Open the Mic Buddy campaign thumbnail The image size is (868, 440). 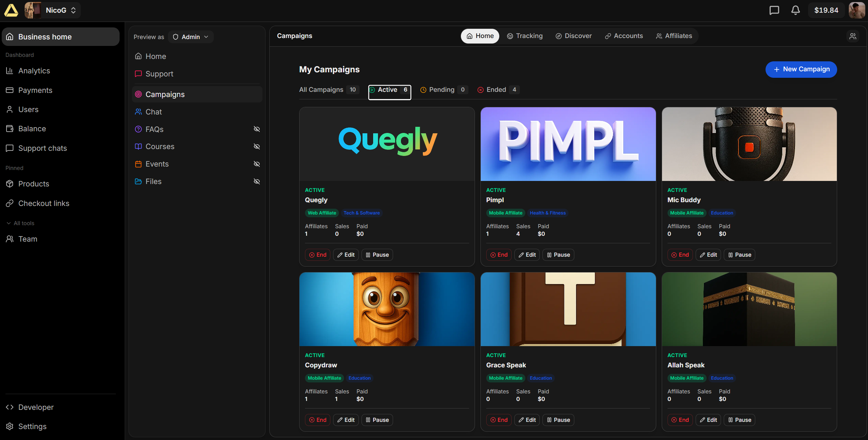pos(749,144)
